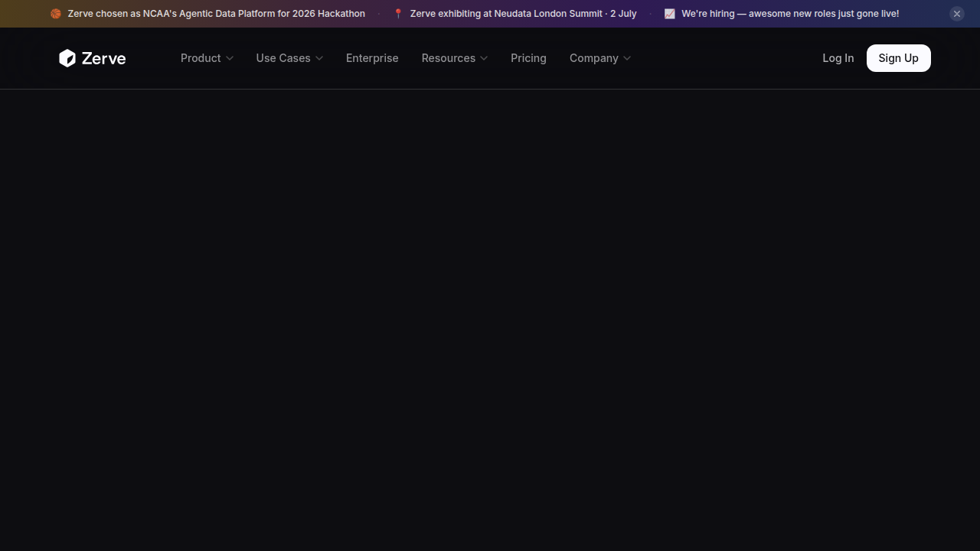980x551 pixels.
Task: Expand the Resources chevron arrow
Action: coord(484,58)
